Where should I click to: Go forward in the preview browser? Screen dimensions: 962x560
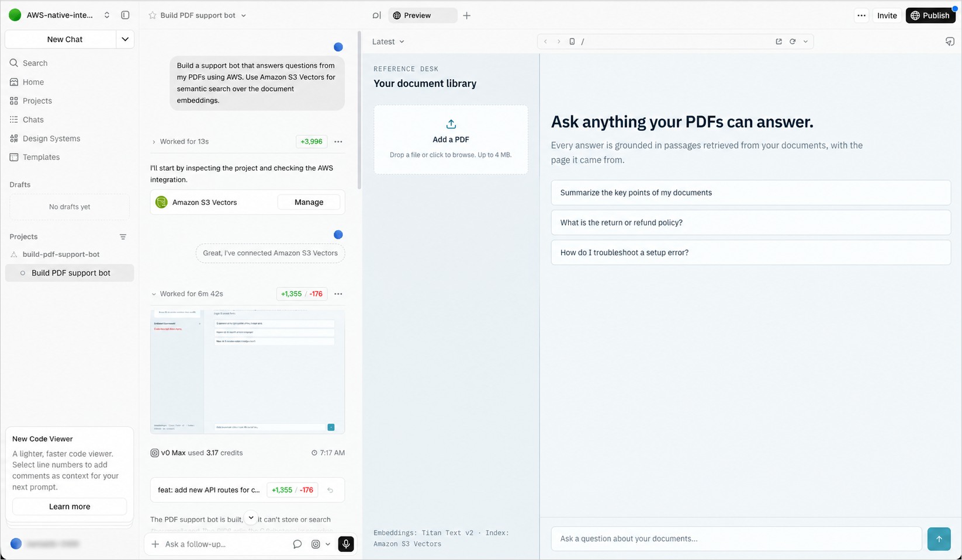tap(558, 41)
